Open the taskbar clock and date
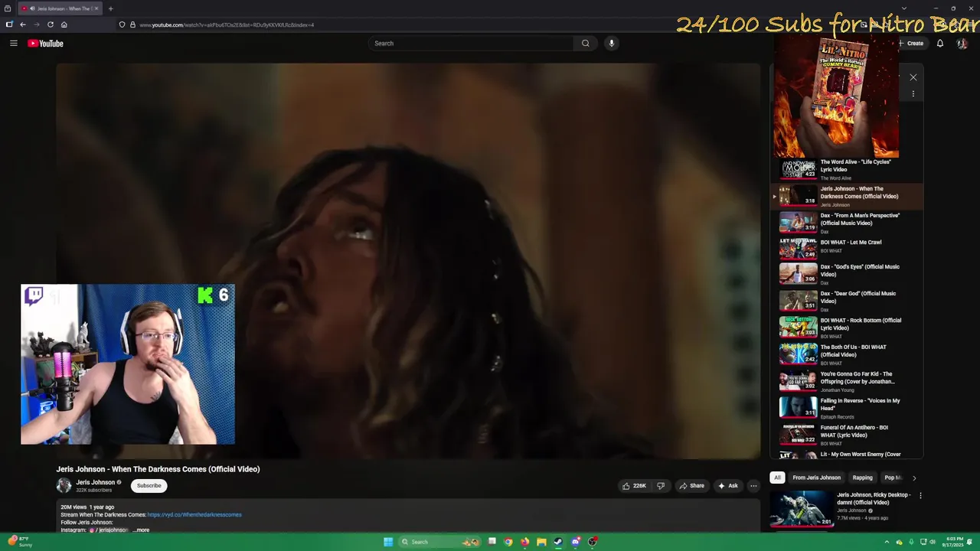Screen dimensions: 980x551 tap(954, 542)
